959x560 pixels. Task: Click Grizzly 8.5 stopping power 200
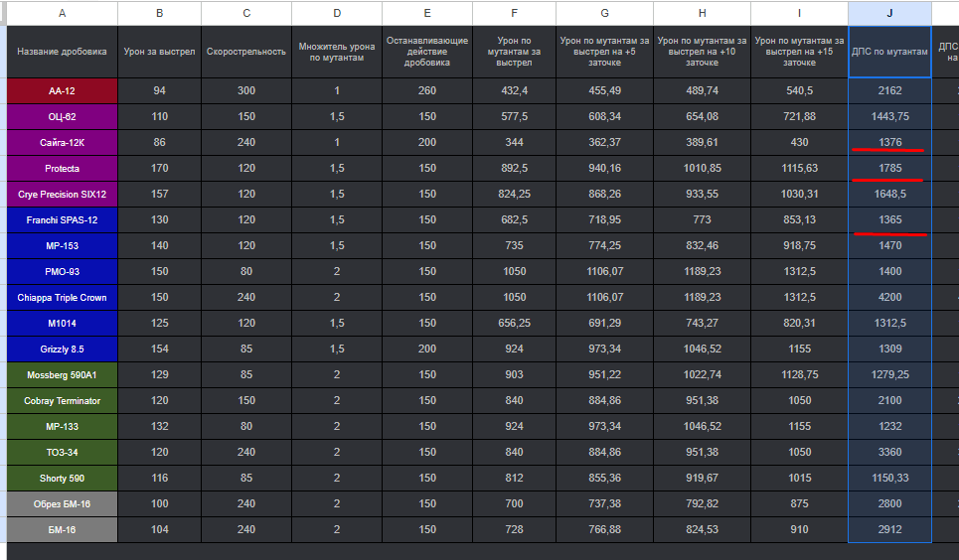pos(427,349)
